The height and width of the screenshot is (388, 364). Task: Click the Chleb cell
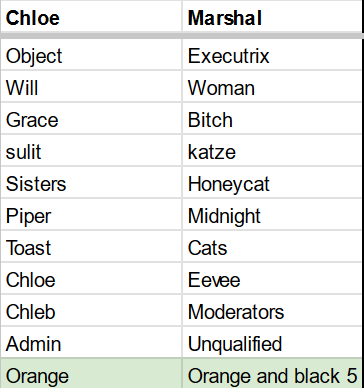tap(91, 310)
